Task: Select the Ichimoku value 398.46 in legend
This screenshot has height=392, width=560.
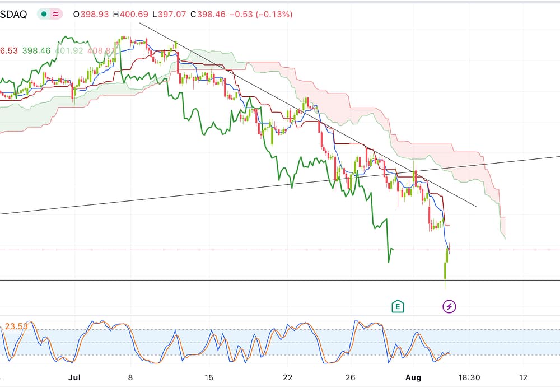Action: coord(36,50)
